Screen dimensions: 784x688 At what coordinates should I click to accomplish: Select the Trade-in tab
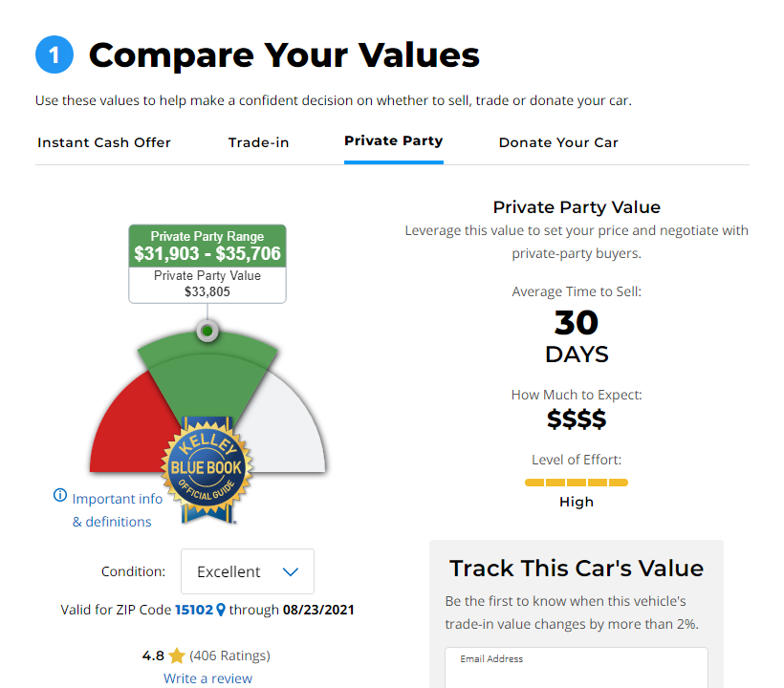click(258, 142)
